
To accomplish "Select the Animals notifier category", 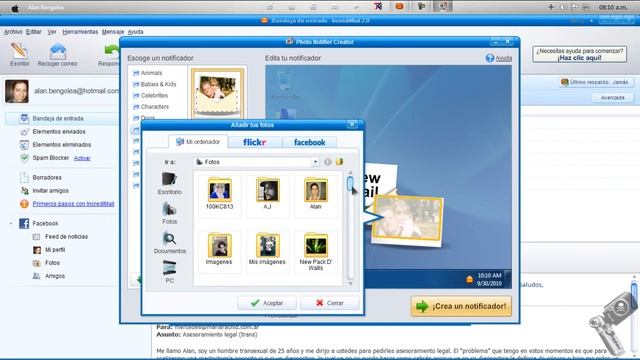I will click(x=151, y=73).
